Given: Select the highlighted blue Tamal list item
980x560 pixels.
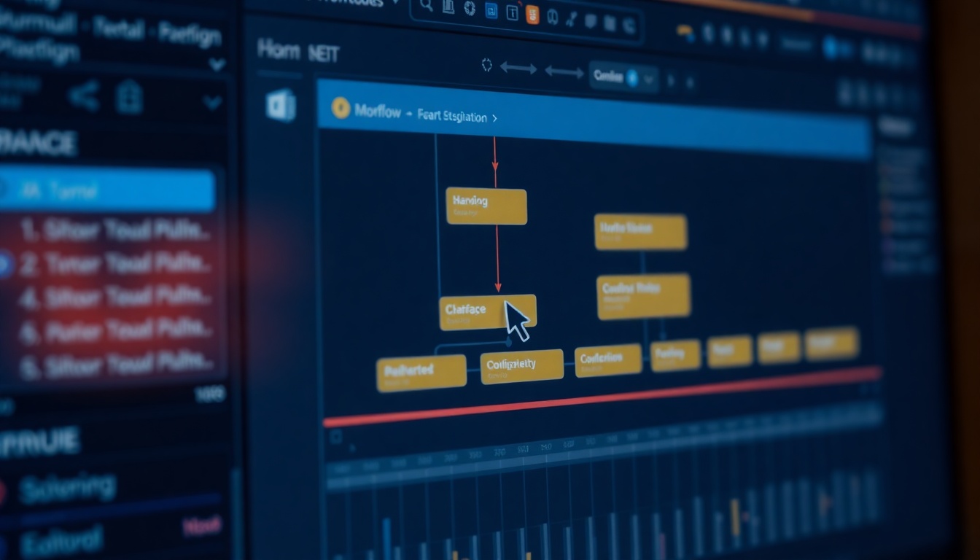Looking at the screenshot, I should pyautogui.click(x=109, y=191).
